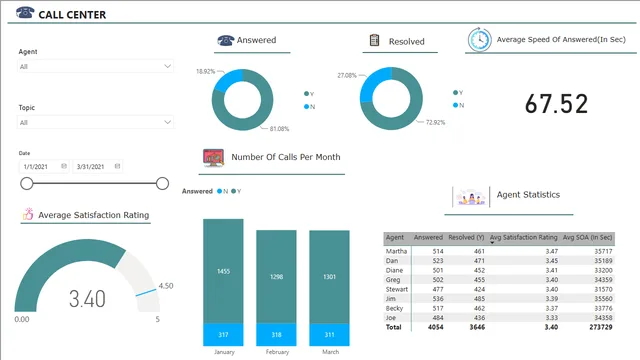Viewport: 640px width, 360px height.
Task: Open the end date calendar picker icon
Action: tap(118, 166)
